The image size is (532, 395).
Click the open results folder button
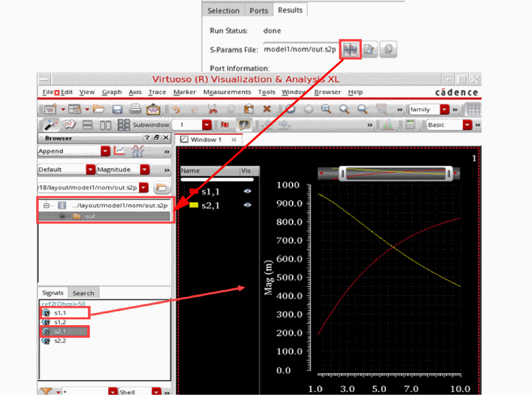click(162, 188)
